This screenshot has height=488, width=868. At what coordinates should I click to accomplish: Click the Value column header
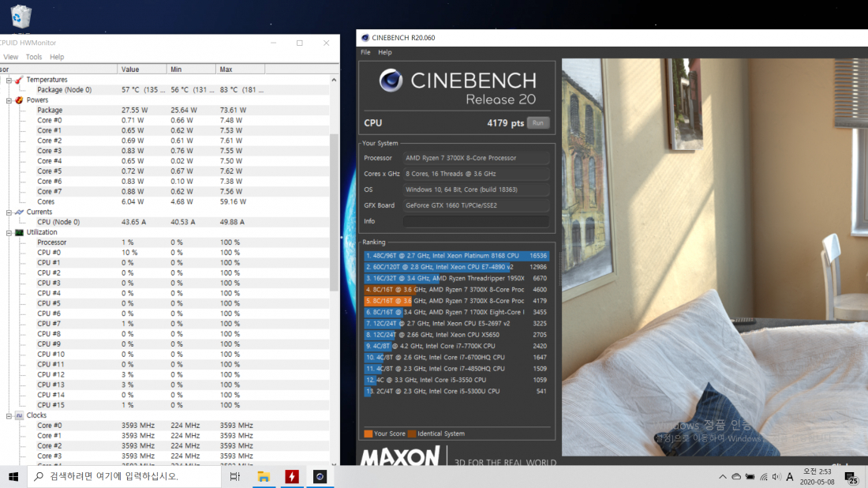click(x=142, y=69)
